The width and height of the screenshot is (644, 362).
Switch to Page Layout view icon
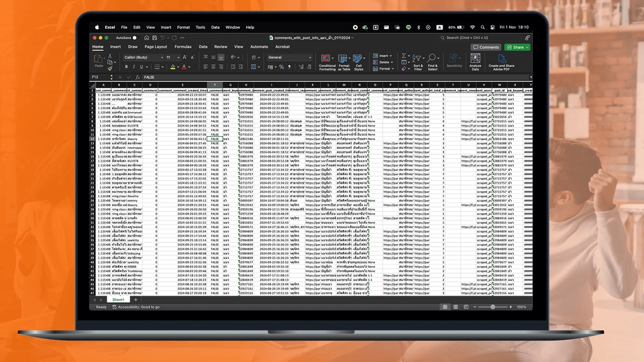click(x=455, y=307)
